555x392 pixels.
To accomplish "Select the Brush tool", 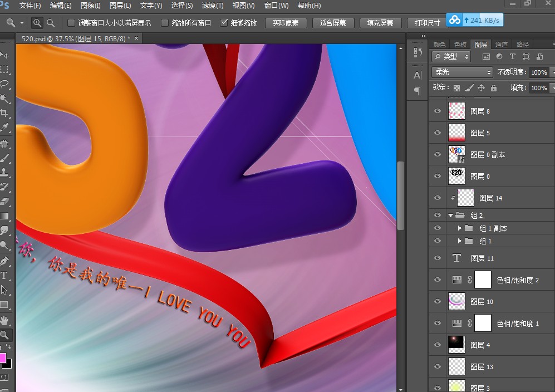I will pyautogui.click(x=4, y=158).
